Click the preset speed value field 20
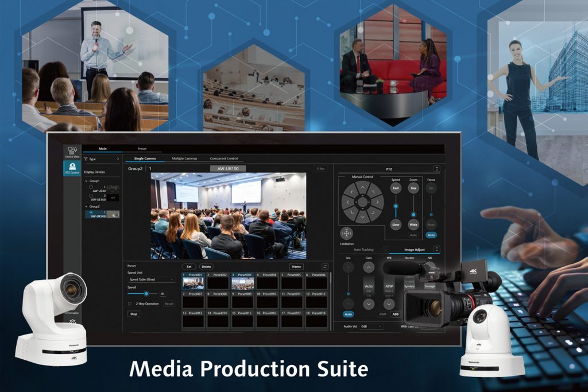 [x=163, y=294]
